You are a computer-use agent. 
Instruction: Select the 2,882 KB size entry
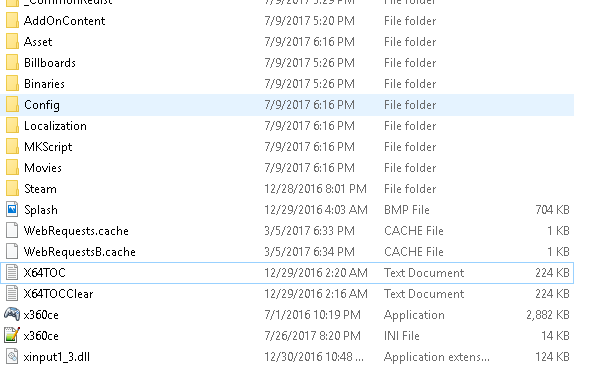point(548,315)
